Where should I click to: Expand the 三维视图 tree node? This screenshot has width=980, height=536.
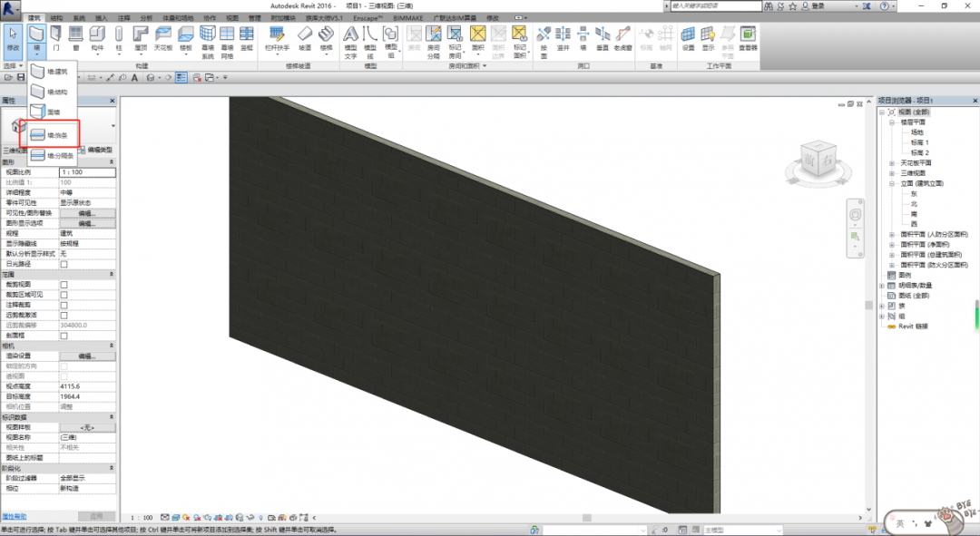892,173
